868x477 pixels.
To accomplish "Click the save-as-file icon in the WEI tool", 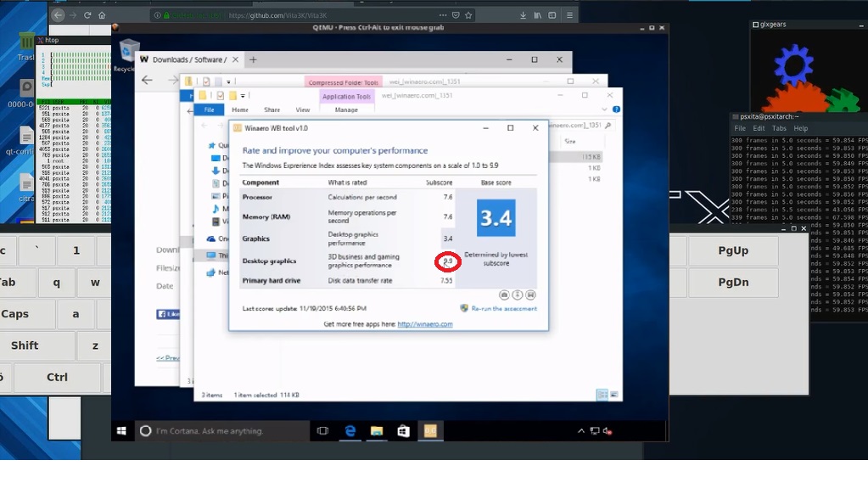I will click(x=530, y=295).
